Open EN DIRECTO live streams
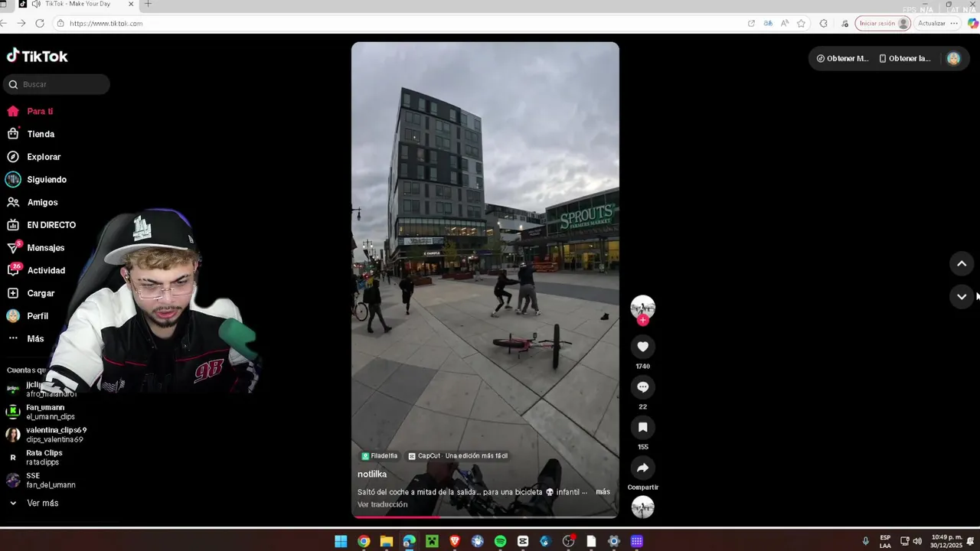Screen dimensions: 980x551 (41, 225)
